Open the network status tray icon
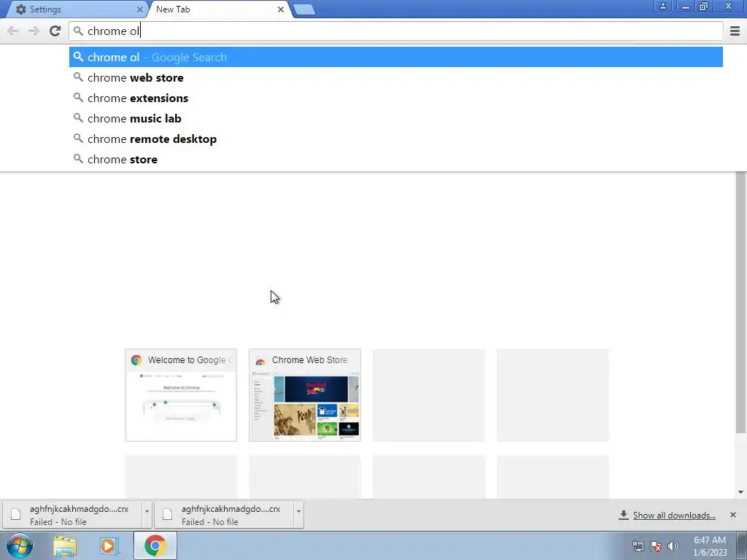This screenshot has width=747, height=560. 638,546
